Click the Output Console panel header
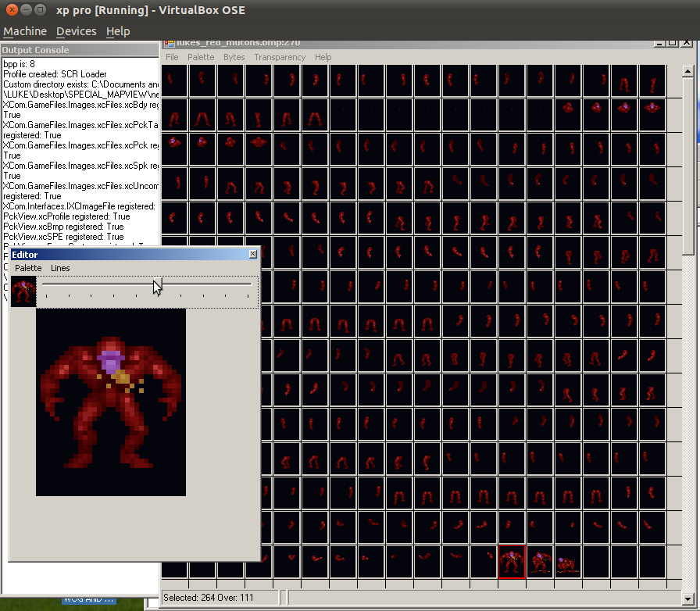700x611 pixels. [x=78, y=50]
